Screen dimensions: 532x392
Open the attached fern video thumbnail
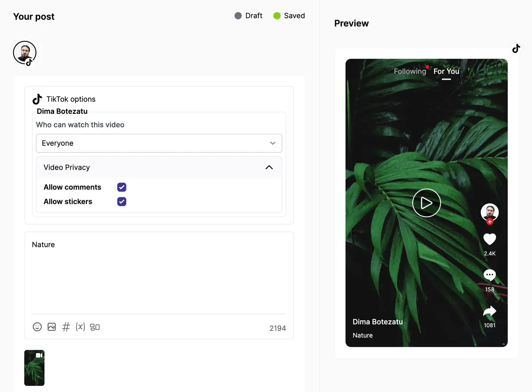click(x=34, y=368)
